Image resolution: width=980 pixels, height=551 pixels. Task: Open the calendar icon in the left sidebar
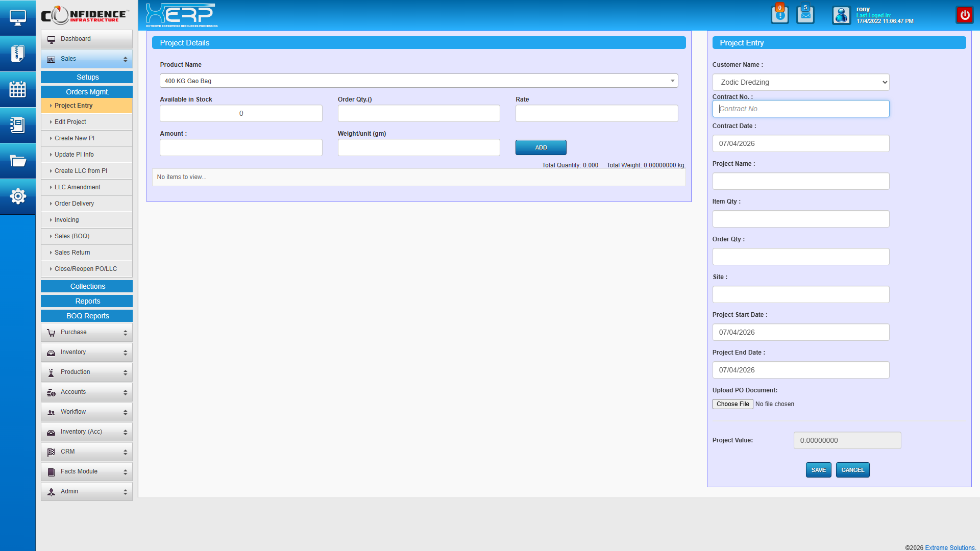pos(18,89)
